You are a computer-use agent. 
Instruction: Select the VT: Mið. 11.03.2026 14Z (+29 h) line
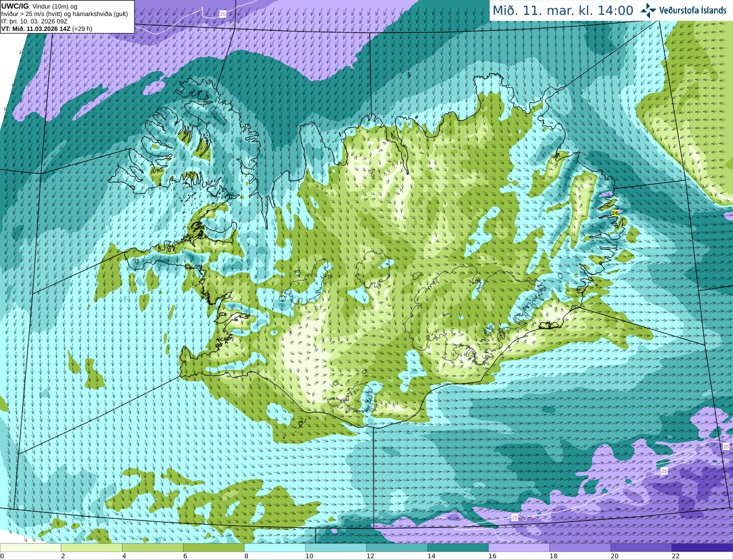(x=46, y=29)
